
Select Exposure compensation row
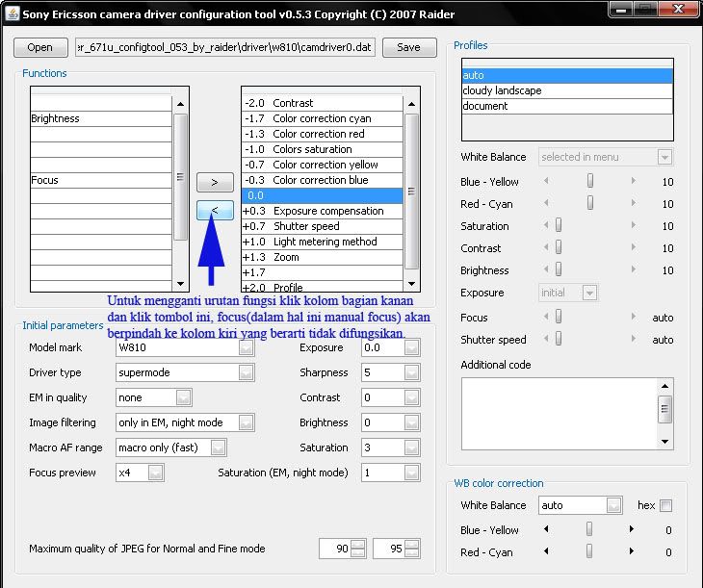pyautogui.click(x=322, y=211)
